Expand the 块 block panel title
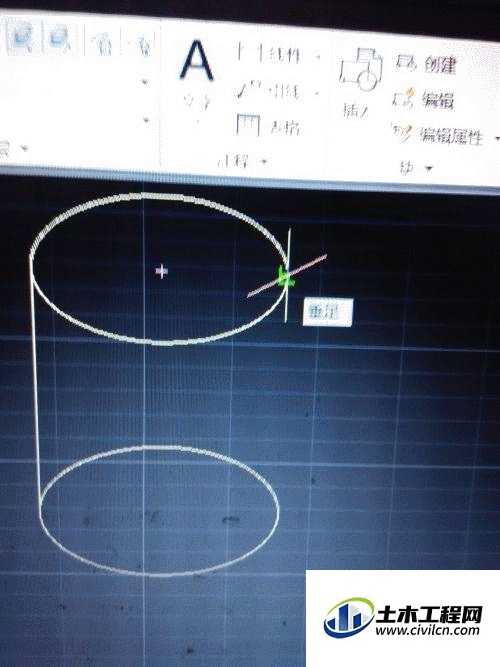This screenshot has height=667, width=500. (x=415, y=168)
